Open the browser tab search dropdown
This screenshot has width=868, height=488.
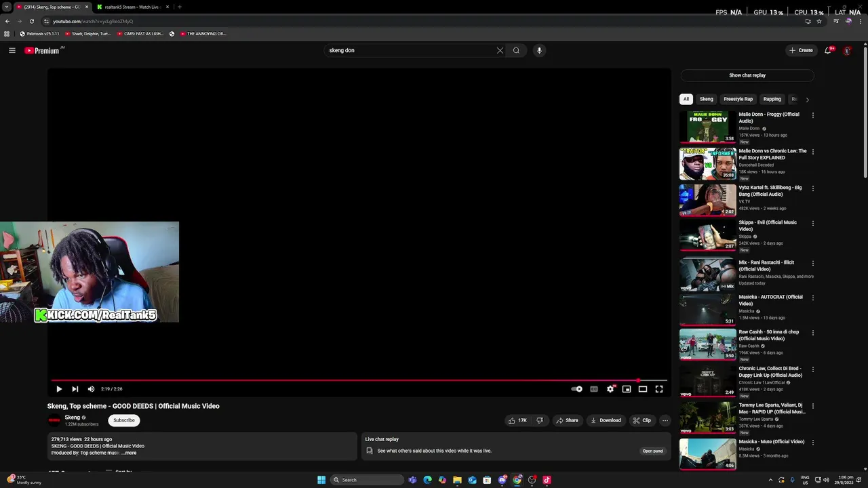pos(7,7)
